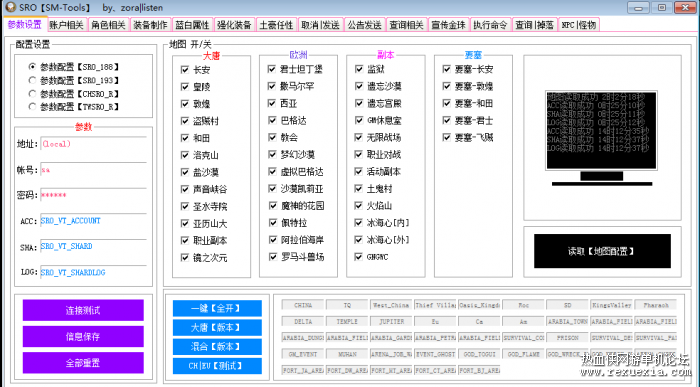Switch to the 账户相关 tab
The image size is (700, 387).
[67, 25]
